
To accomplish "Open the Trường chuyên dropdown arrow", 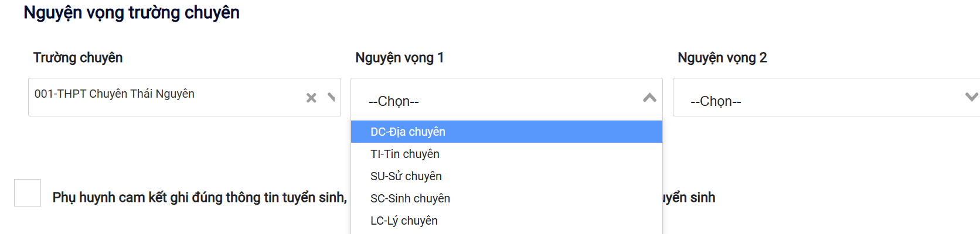I will (x=331, y=97).
